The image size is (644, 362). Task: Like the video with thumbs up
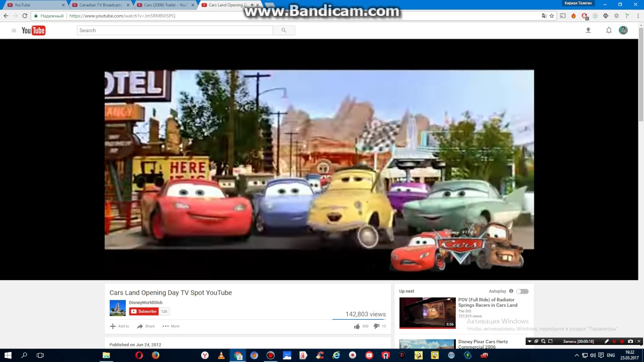tap(357, 326)
